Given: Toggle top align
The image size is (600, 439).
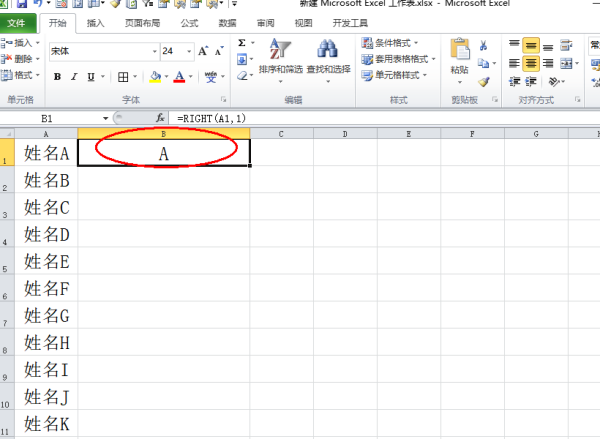Looking at the screenshot, I should click(514, 45).
